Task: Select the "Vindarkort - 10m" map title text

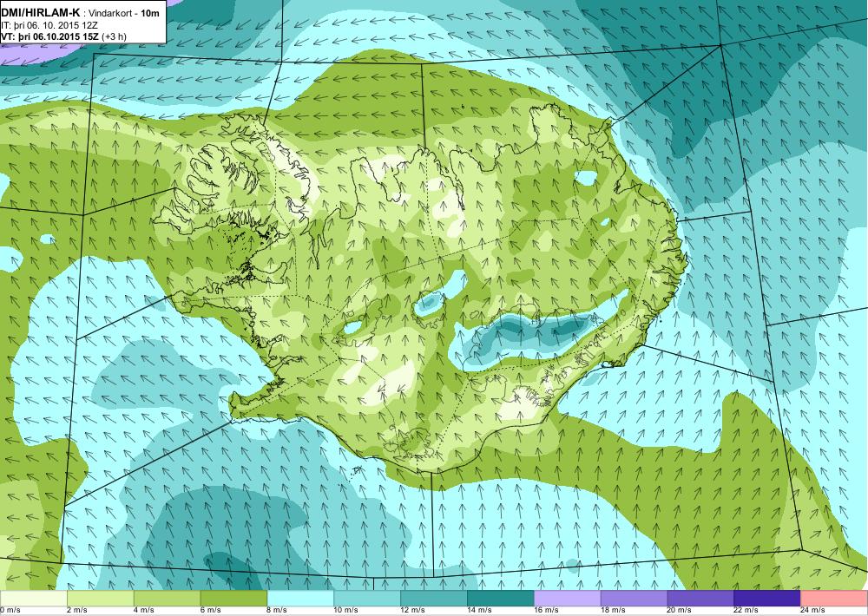Action: coord(124,13)
